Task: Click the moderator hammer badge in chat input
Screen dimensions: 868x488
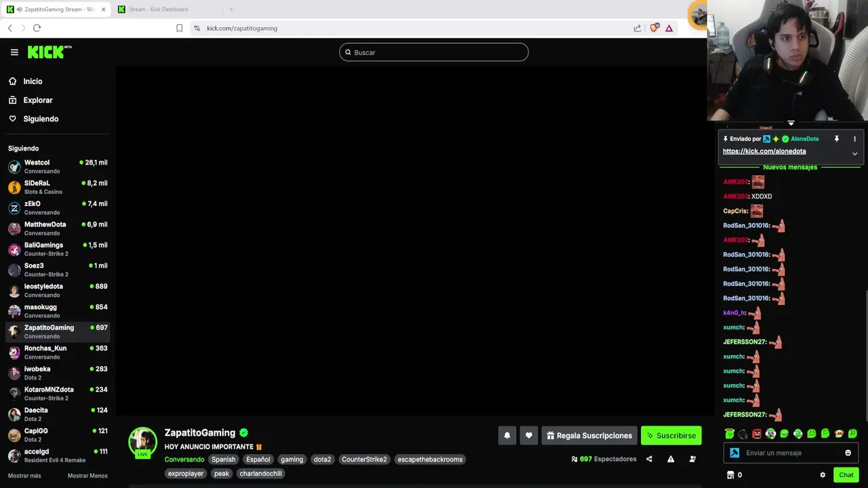Action: tap(734, 453)
